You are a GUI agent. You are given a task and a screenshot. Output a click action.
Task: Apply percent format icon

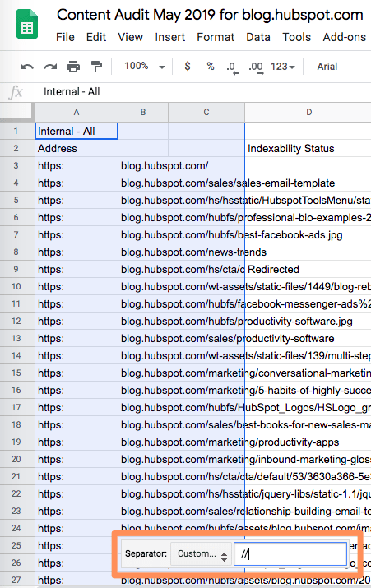coord(211,67)
